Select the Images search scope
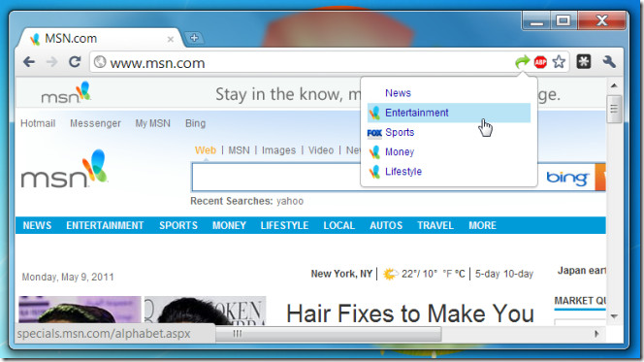The image size is (644, 362). pos(278,150)
